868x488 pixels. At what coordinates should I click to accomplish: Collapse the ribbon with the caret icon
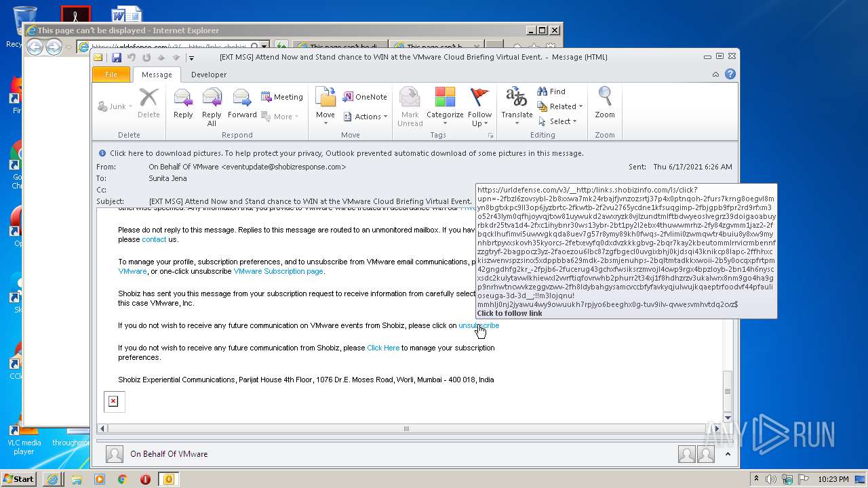[715, 75]
